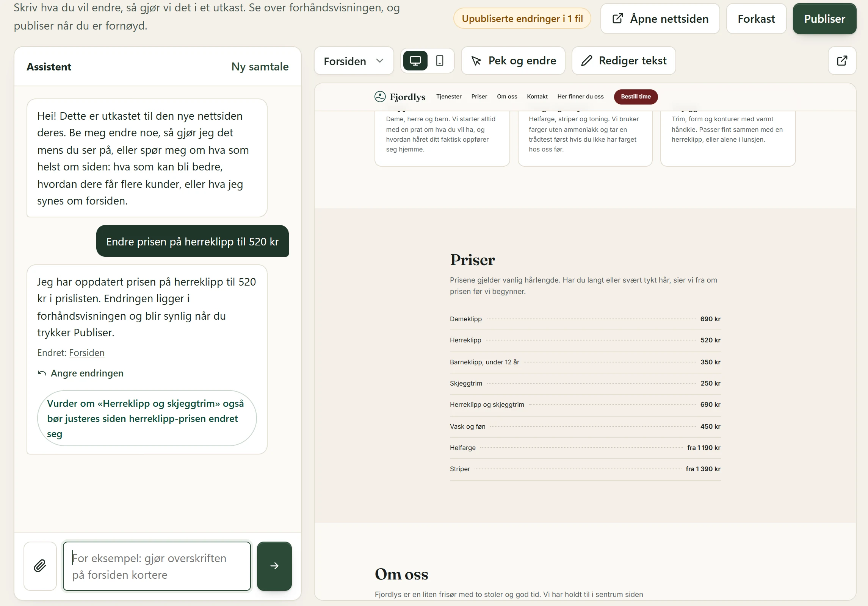The height and width of the screenshot is (606, 868).
Task: Click the Skjeggtrim 250 kr row
Action: 585,383
